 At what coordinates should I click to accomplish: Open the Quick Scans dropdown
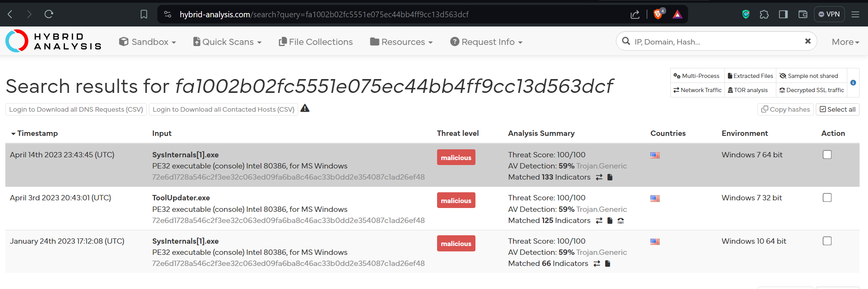coord(228,42)
